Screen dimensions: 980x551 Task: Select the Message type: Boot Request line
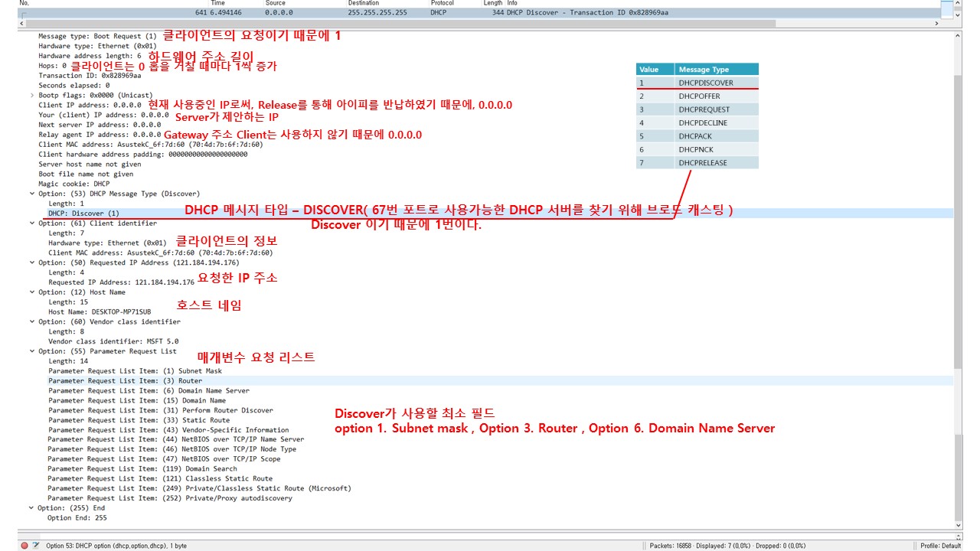pos(97,37)
